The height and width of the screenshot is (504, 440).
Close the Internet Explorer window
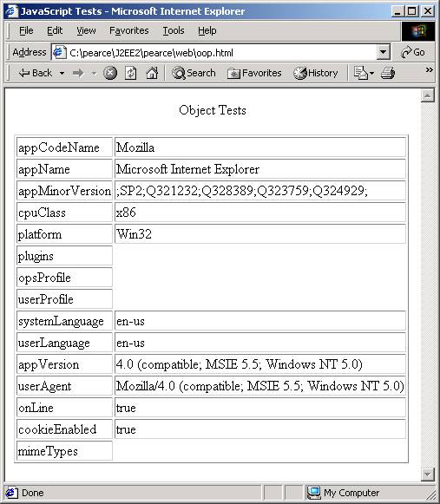[428, 11]
